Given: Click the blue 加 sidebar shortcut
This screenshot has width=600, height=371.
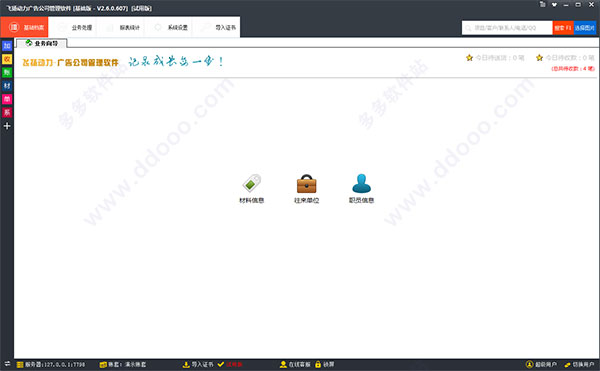Looking at the screenshot, I should [x=7, y=46].
